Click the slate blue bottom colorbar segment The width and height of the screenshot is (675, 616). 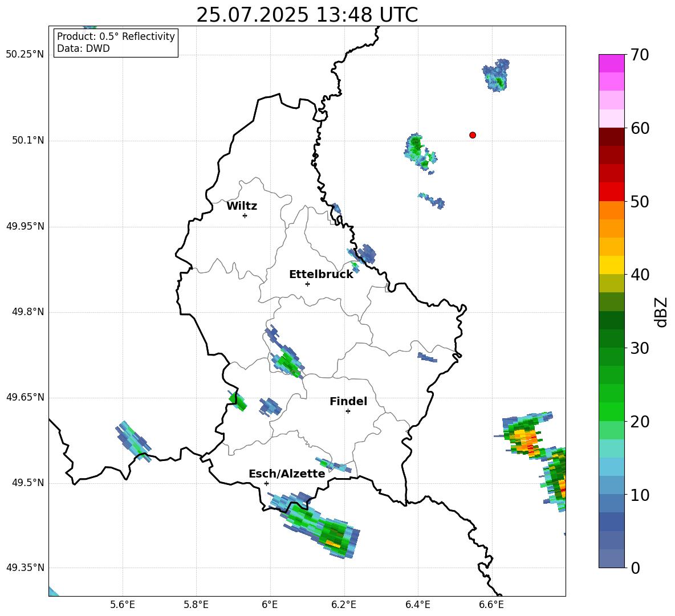611,558
